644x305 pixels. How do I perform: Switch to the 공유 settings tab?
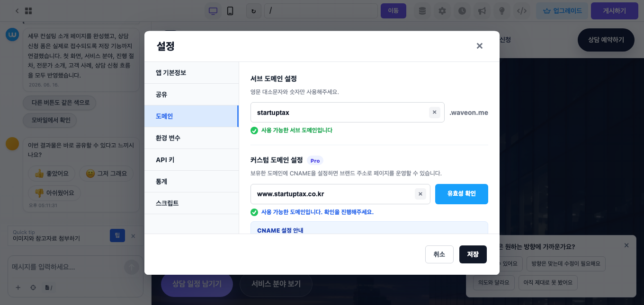(x=191, y=95)
